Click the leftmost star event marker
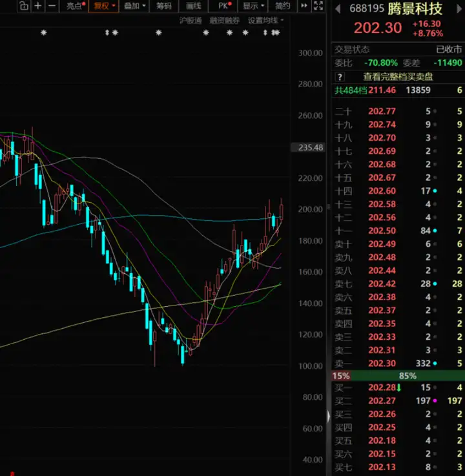The image size is (465, 476). [x=44, y=32]
